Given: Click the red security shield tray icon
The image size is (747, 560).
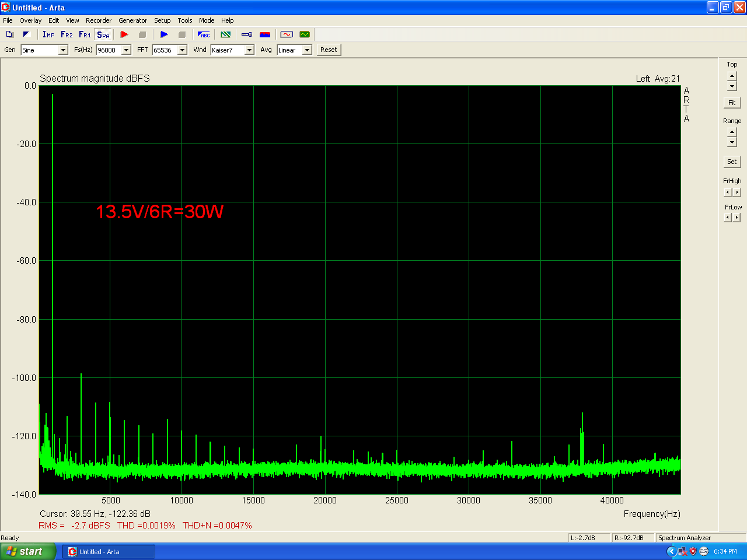Looking at the screenshot, I should 693,551.
